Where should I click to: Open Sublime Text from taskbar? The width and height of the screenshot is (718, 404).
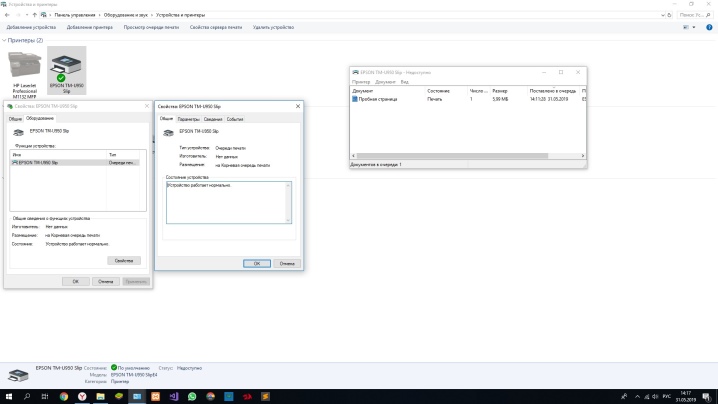[x=265, y=397]
